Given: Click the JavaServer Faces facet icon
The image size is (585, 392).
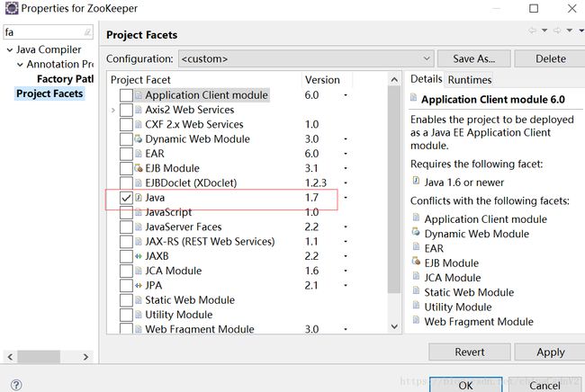Looking at the screenshot, I should click(139, 227).
